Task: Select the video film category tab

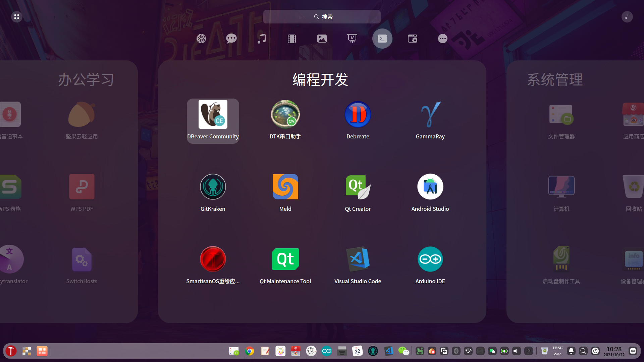Action: [292, 39]
